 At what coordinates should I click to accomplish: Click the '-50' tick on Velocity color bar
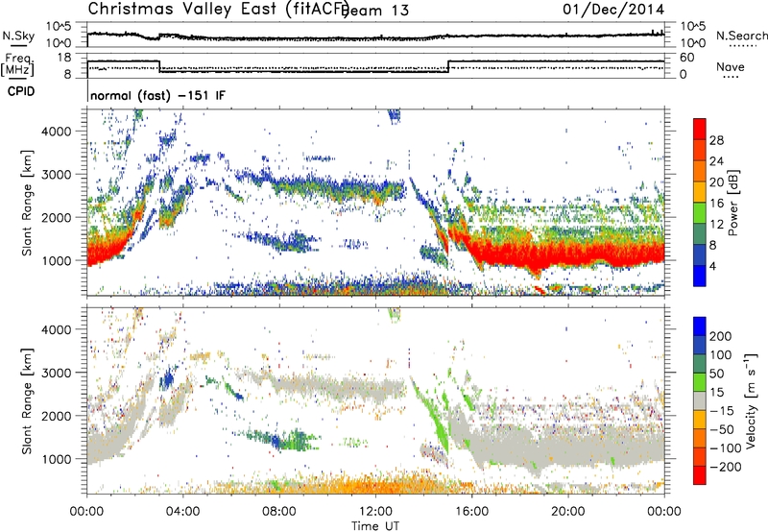[x=721, y=429]
